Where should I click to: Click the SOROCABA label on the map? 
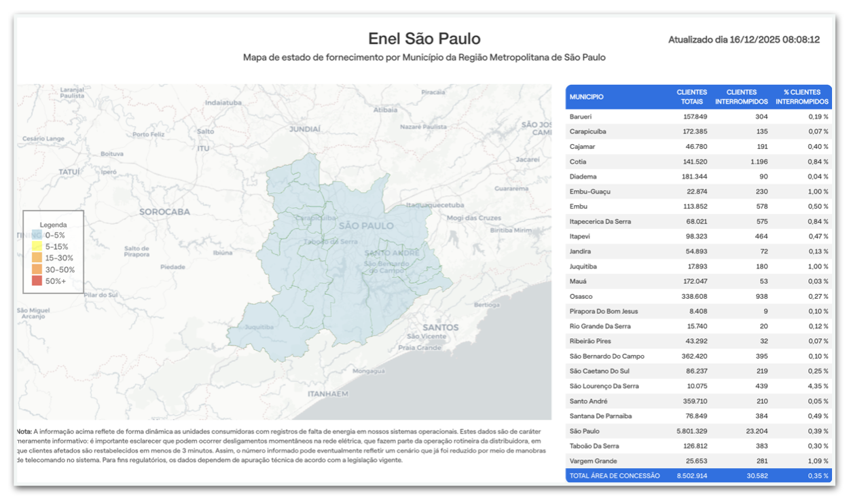[164, 212]
